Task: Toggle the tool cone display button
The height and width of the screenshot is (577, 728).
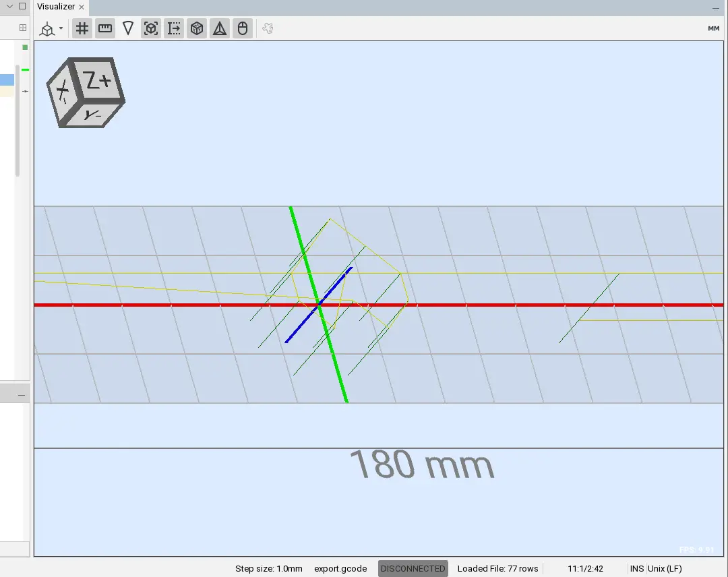Action: coord(128,28)
